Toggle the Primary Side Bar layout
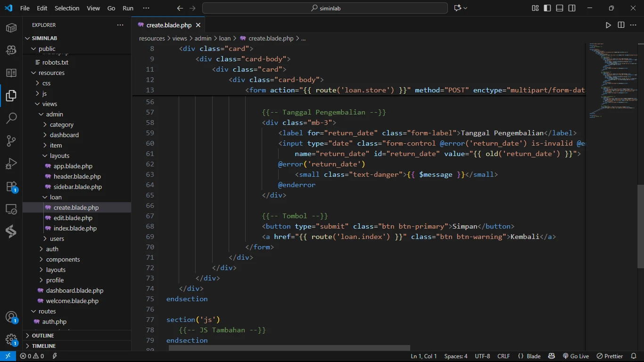This screenshot has height=362, width=644. click(x=547, y=8)
